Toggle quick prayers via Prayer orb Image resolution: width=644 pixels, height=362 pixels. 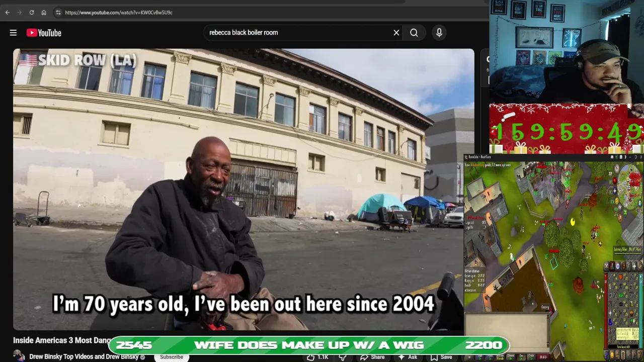coord(615,191)
